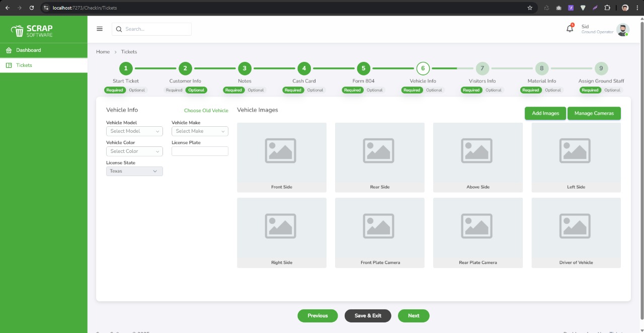The height and width of the screenshot is (333, 644).
Task: Expand the Vehicle Model dropdown
Action: click(134, 131)
